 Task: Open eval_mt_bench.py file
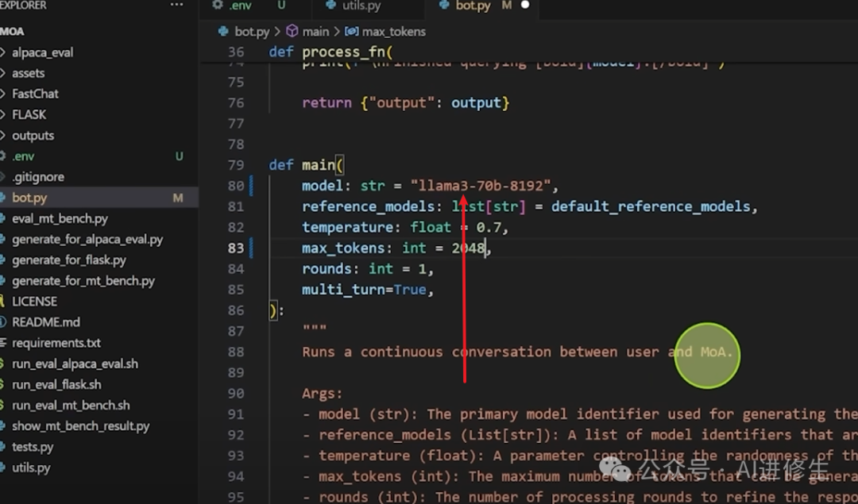(x=60, y=218)
